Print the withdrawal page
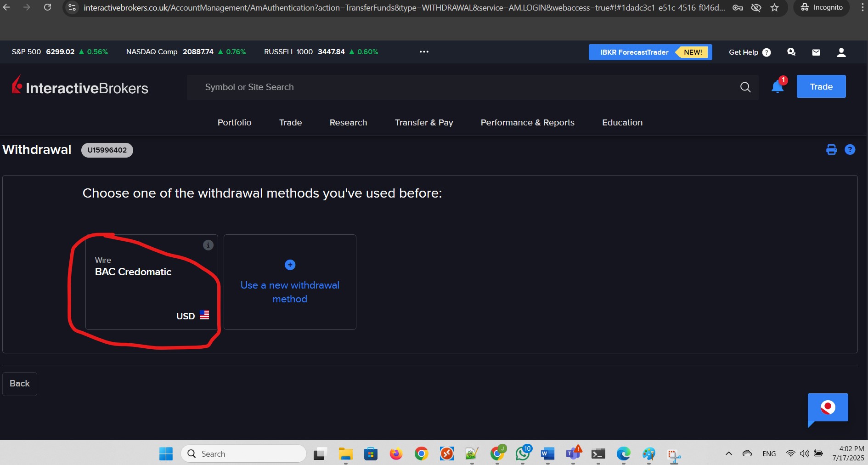The width and height of the screenshot is (868, 465). click(x=831, y=150)
